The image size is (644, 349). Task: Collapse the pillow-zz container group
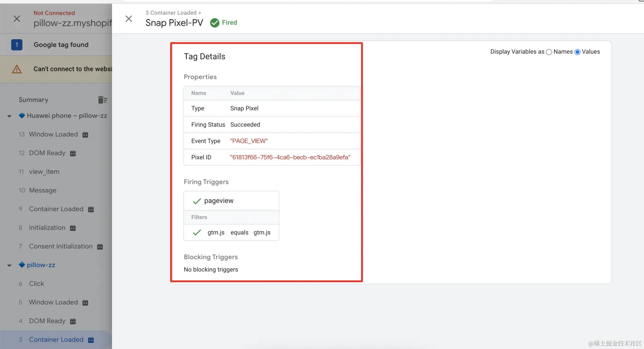[x=9, y=265]
